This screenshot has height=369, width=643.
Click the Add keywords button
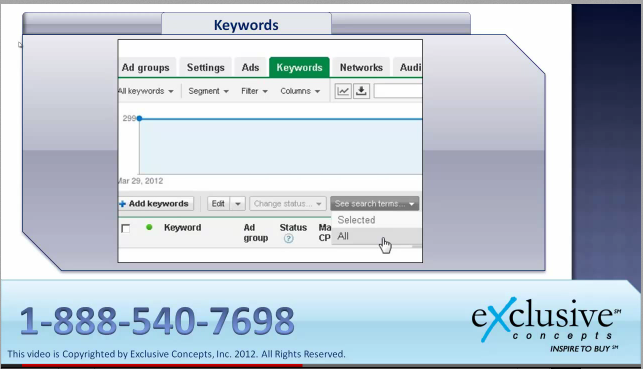tap(156, 204)
